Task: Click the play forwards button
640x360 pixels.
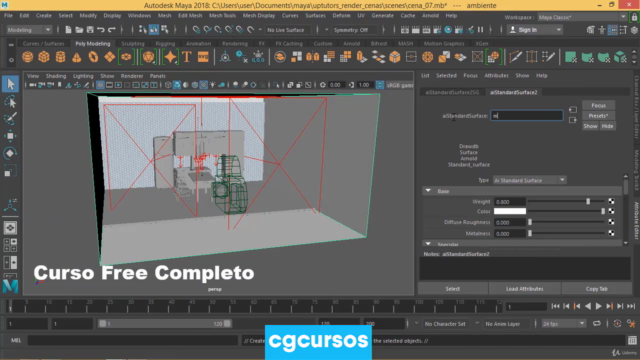Action: click(598, 306)
